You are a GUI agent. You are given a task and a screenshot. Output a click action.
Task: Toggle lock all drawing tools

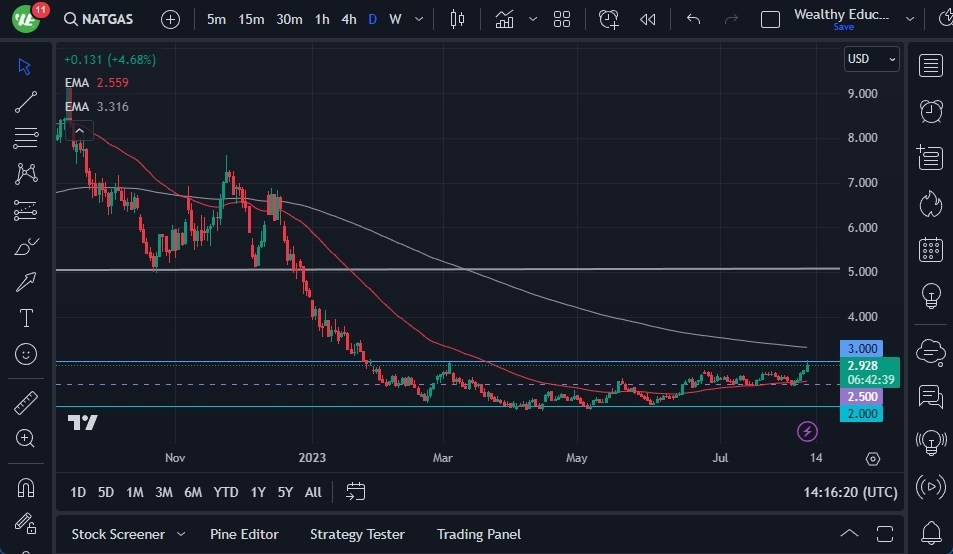pyautogui.click(x=26, y=523)
